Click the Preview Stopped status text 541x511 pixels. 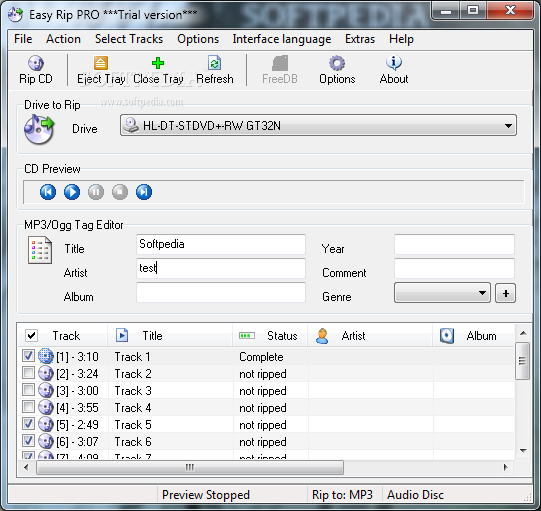coord(206,495)
